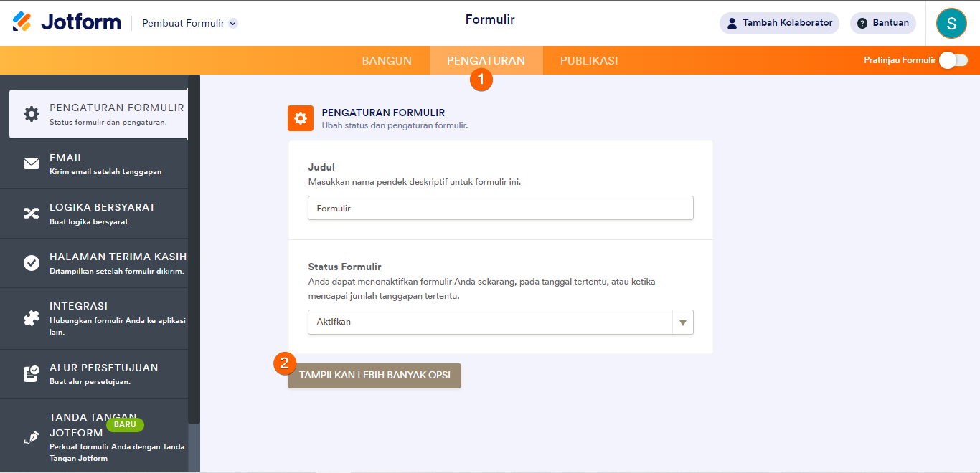Click the Tanda Tangan Jotform pen icon

click(x=32, y=437)
